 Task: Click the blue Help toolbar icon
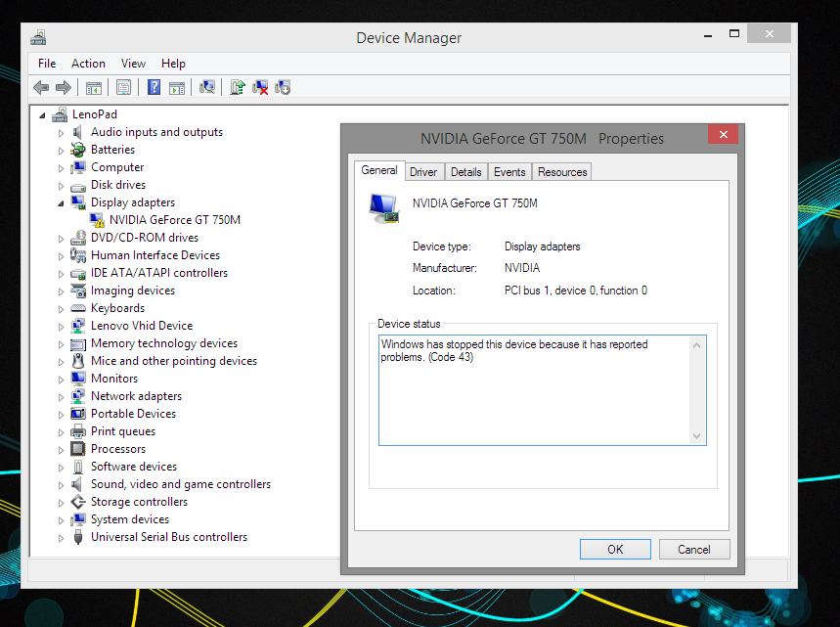(x=154, y=87)
